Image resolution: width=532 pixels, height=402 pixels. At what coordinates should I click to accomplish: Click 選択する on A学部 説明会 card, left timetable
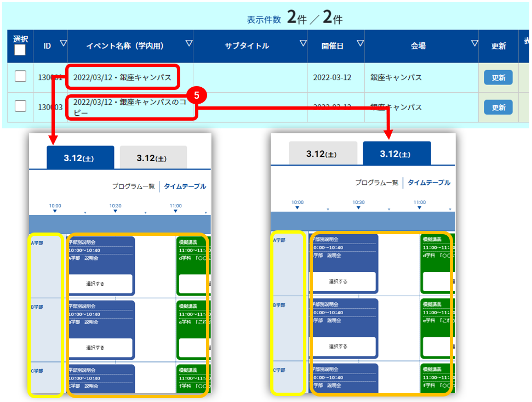(100, 284)
